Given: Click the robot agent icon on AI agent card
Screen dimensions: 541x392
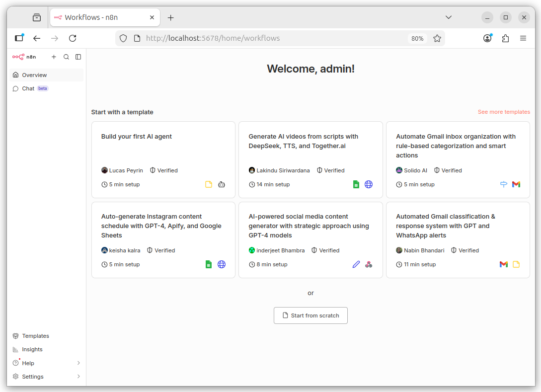Looking at the screenshot, I should 222,184.
